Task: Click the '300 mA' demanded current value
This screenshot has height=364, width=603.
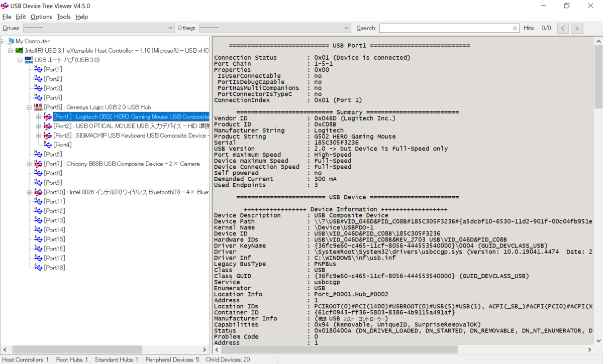Action: 325,179
